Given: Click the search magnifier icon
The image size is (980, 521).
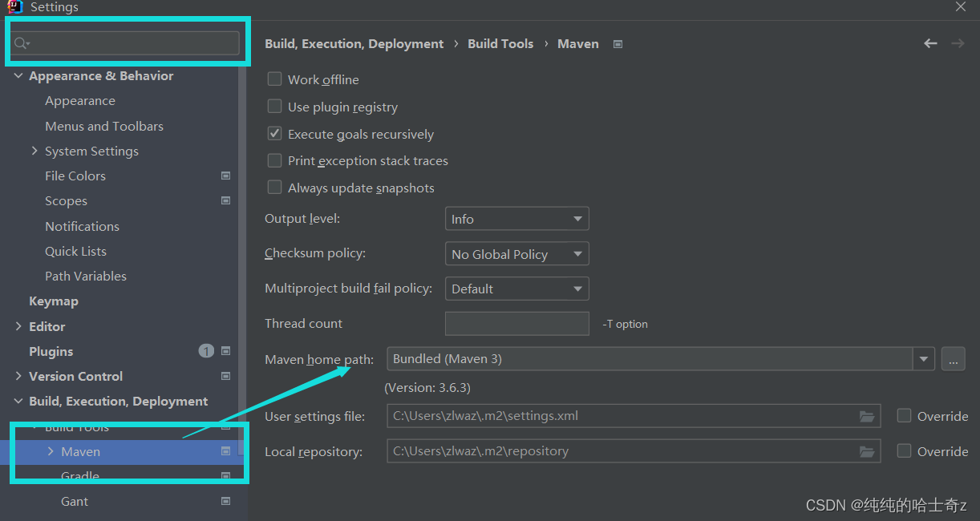Looking at the screenshot, I should (x=22, y=43).
